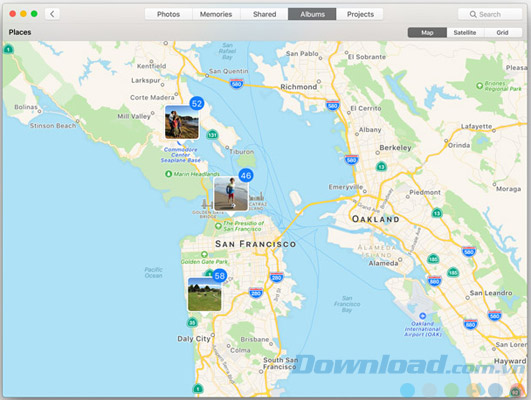This screenshot has height=400, width=531.
Task: Open the green field photo thumbnail
Action: click(205, 294)
